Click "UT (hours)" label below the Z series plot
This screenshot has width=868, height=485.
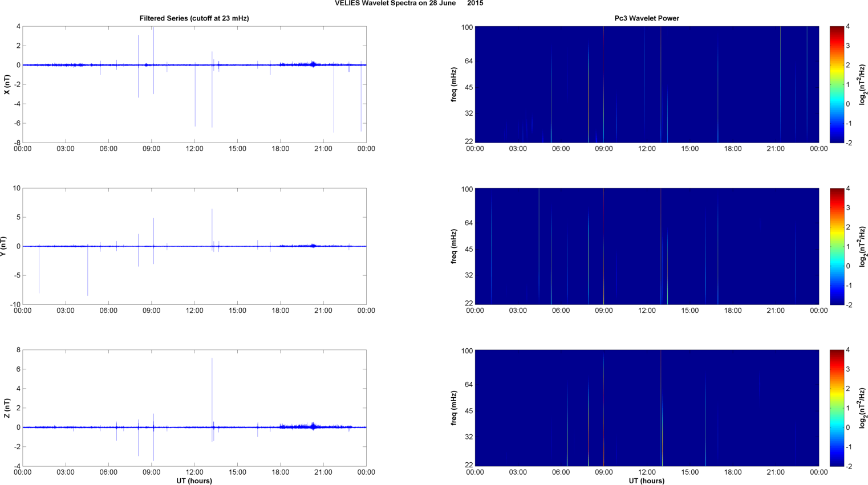point(194,481)
